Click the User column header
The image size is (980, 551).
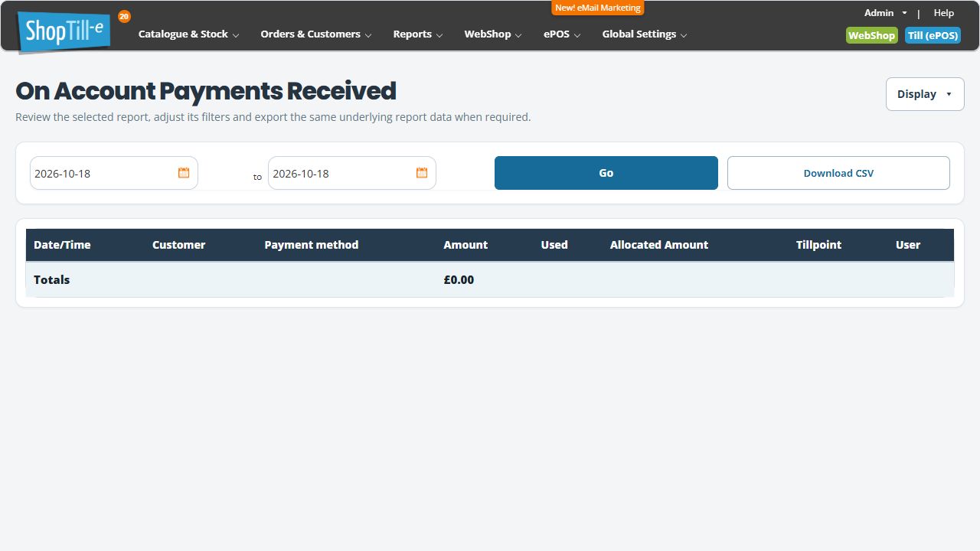tap(908, 245)
